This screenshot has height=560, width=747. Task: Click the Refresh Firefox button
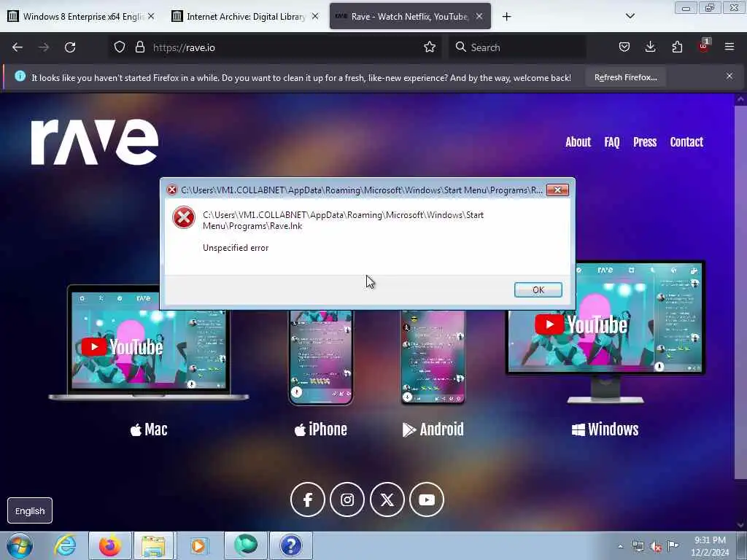[625, 77]
